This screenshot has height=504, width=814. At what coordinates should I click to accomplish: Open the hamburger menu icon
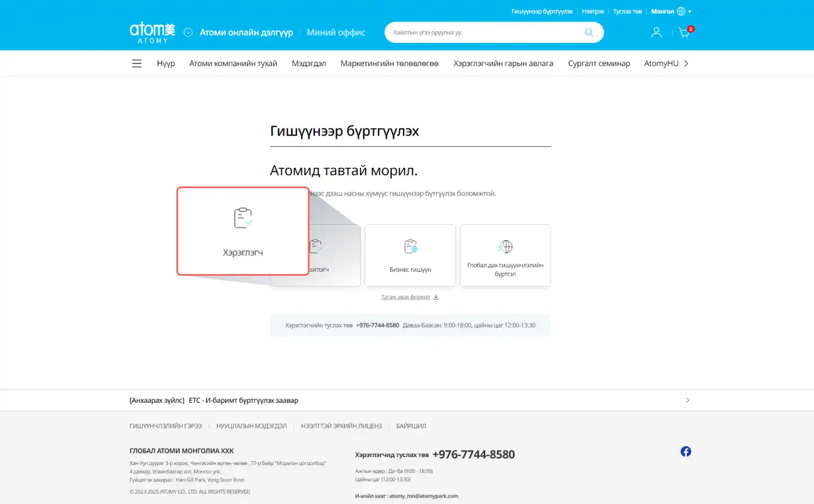coord(137,64)
